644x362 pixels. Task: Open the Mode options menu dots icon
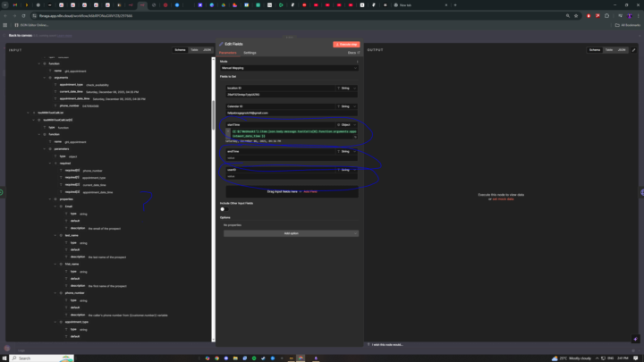point(357,62)
